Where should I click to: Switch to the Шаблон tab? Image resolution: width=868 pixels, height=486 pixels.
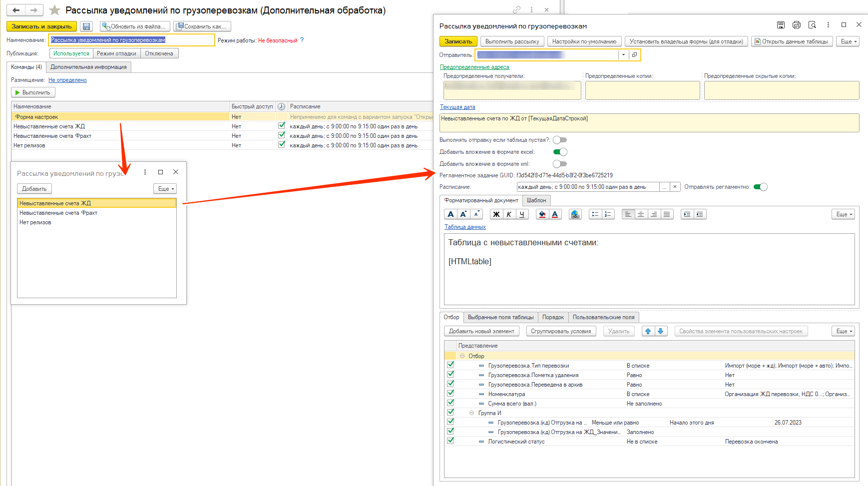click(536, 200)
